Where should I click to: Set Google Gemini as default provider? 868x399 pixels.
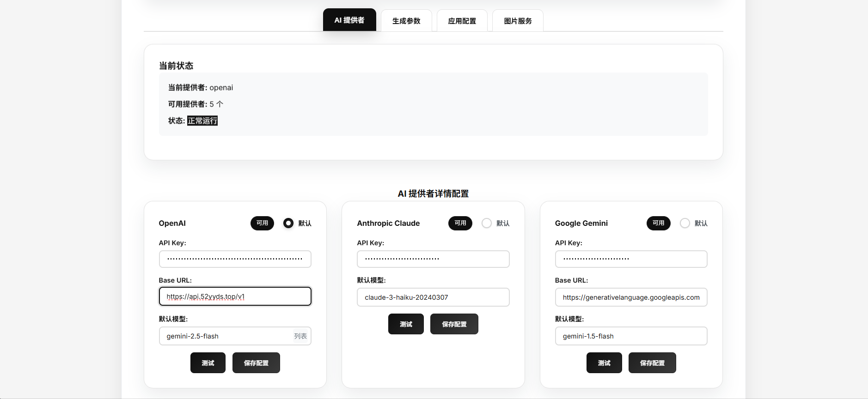(685, 223)
